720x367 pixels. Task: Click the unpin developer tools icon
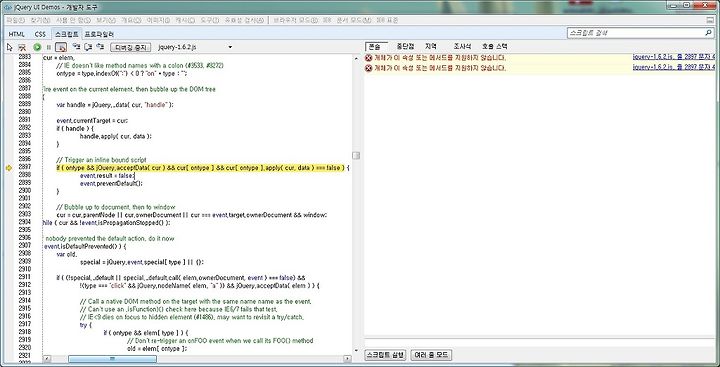pyautogui.click(x=710, y=20)
